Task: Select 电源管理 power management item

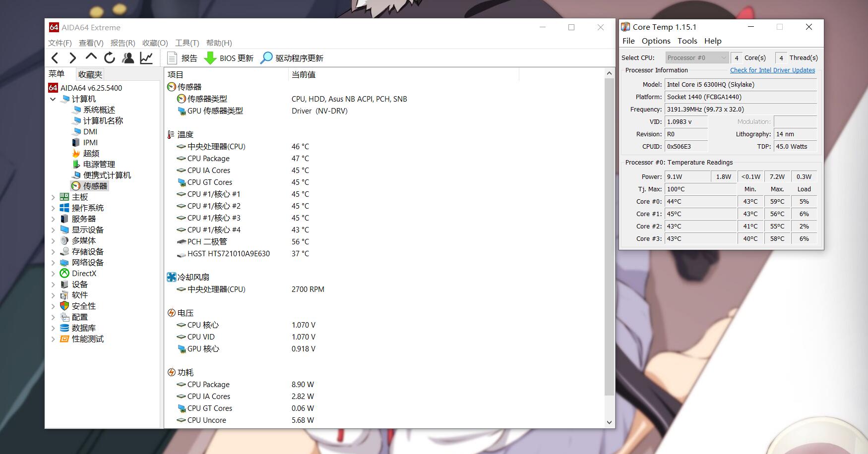Action: (x=99, y=164)
